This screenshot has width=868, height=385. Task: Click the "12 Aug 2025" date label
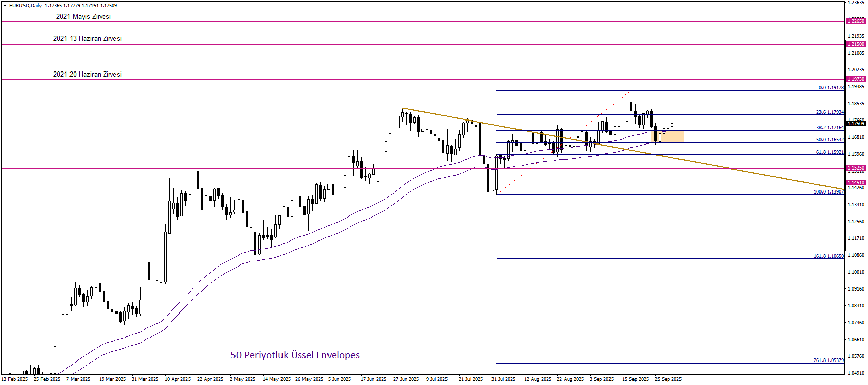tap(537, 379)
